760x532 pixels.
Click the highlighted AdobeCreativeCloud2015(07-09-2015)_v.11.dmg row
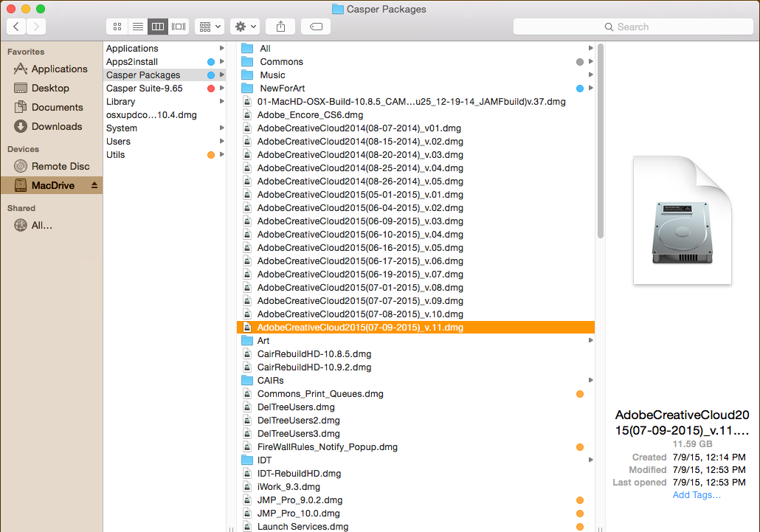point(416,327)
